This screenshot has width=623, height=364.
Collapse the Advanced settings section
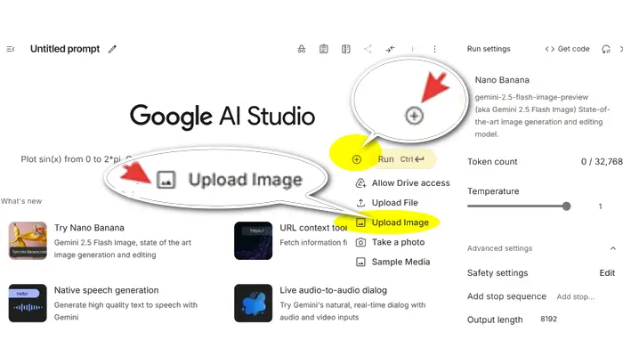[x=612, y=248]
